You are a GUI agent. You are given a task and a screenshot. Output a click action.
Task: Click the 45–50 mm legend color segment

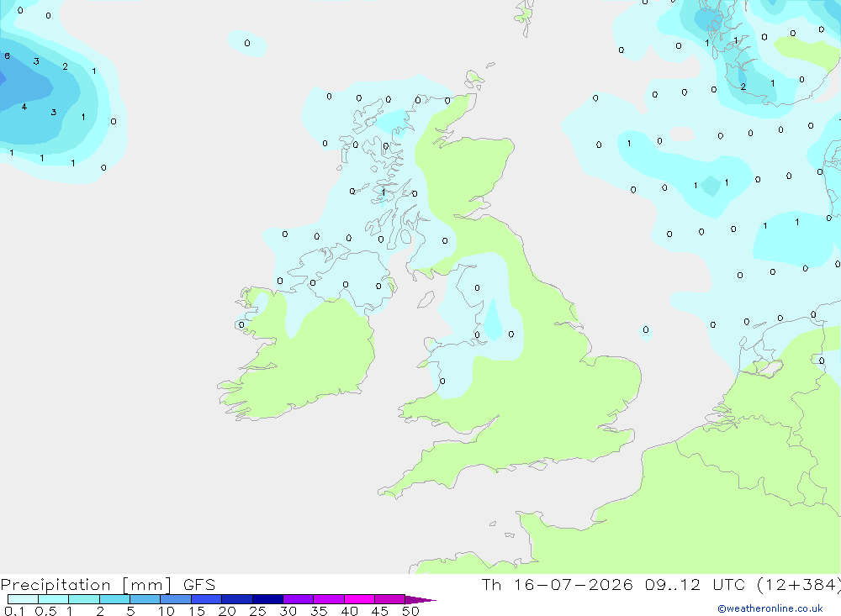pos(390,599)
